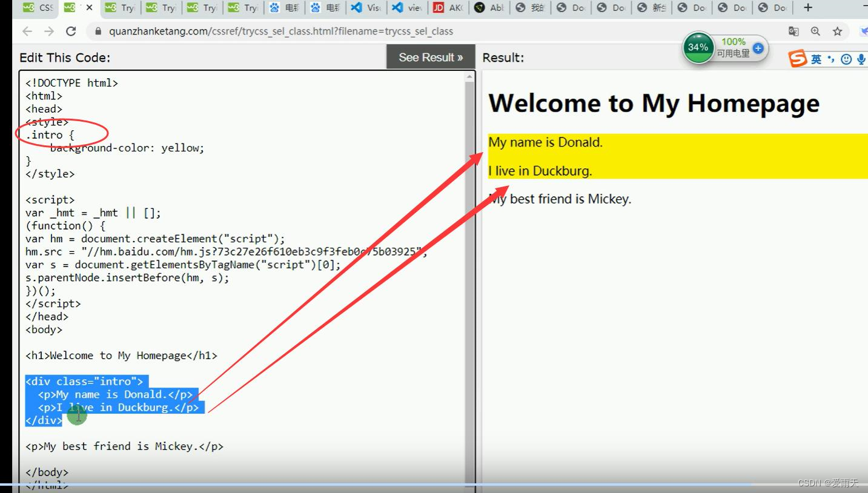868x493 pixels.
Task: Click the Sogou input method S logo
Action: [x=798, y=59]
